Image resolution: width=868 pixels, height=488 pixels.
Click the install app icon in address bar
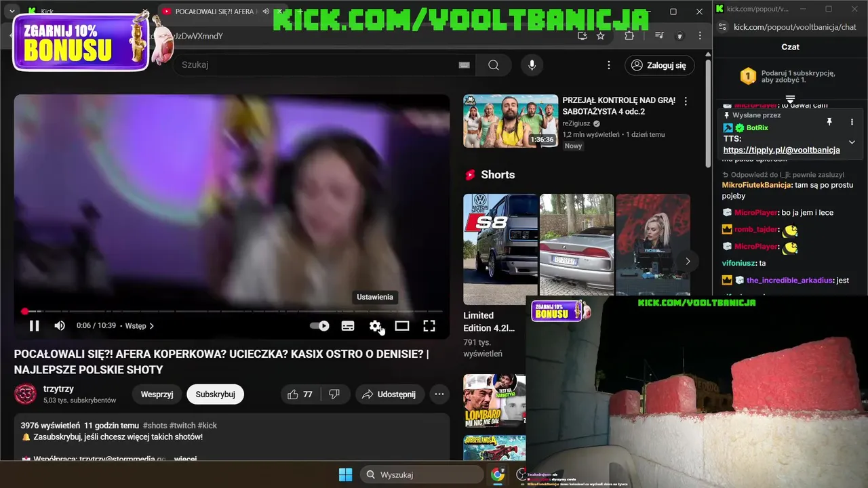pyautogui.click(x=582, y=36)
